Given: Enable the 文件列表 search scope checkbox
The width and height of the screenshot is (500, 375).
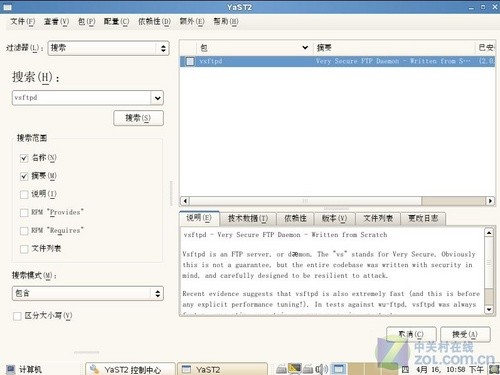Looking at the screenshot, I should coord(24,249).
